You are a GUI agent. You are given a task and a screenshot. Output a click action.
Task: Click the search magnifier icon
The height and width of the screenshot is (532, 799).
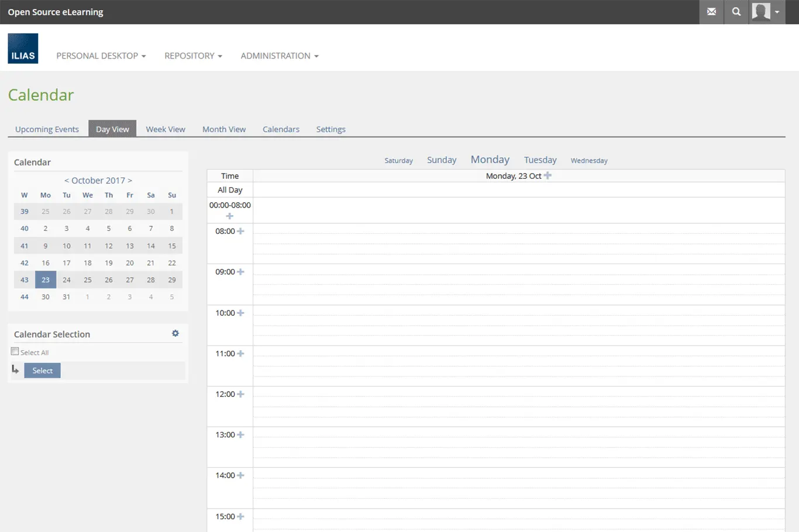coord(736,12)
